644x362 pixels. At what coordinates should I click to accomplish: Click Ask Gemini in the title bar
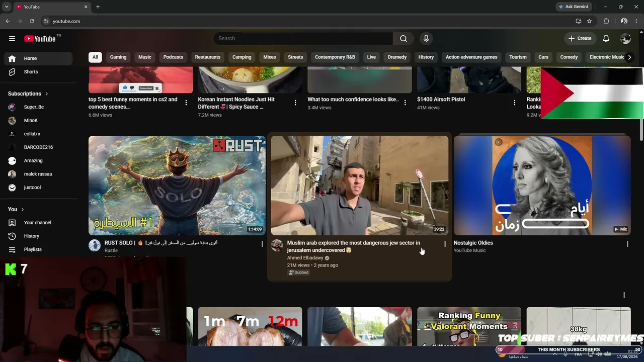[x=573, y=7]
